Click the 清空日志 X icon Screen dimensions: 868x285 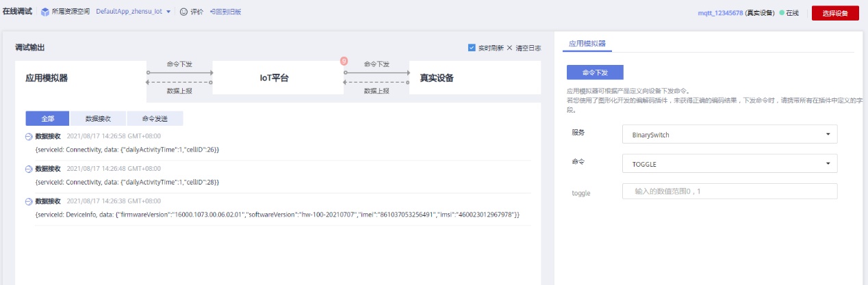click(509, 48)
